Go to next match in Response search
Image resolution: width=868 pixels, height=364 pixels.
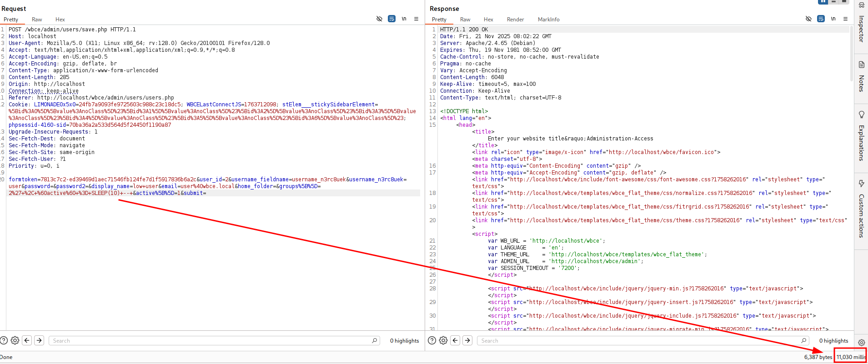[467, 340]
